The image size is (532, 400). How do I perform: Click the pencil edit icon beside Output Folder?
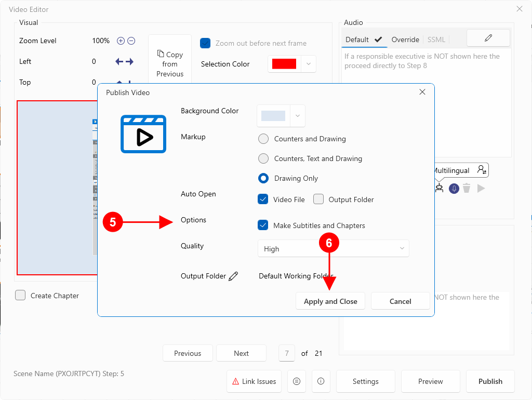tap(233, 276)
